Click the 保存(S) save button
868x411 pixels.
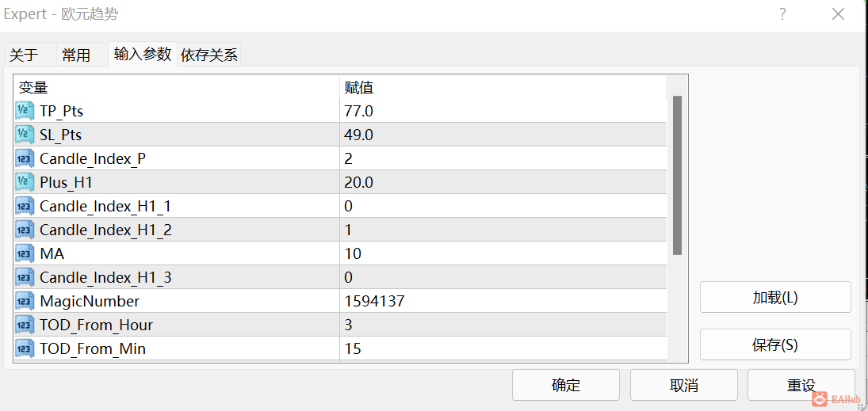(775, 344)
